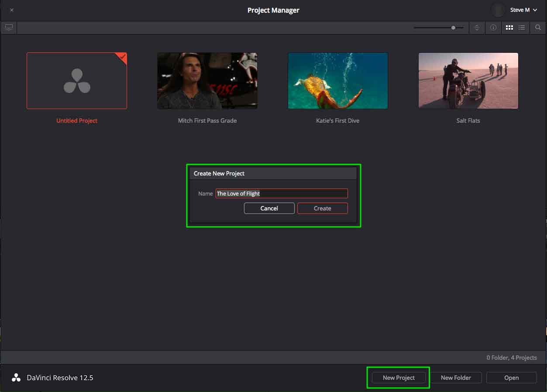Click the DaVinci Resolve 12.5 text

(x=60, y=378)
